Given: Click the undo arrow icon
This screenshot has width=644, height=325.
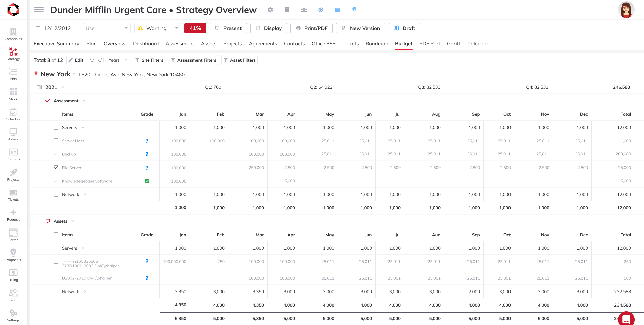Looking at the screenshot, I should 92,60.
